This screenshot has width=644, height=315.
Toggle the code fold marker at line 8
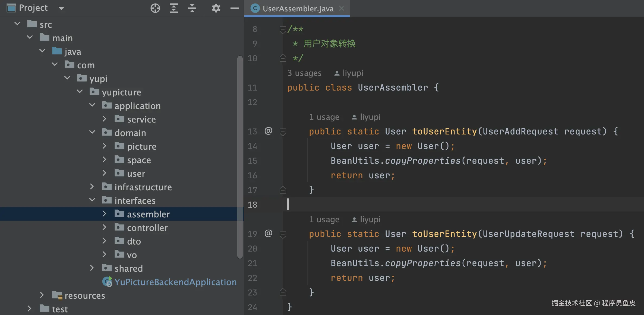(283, 29)
